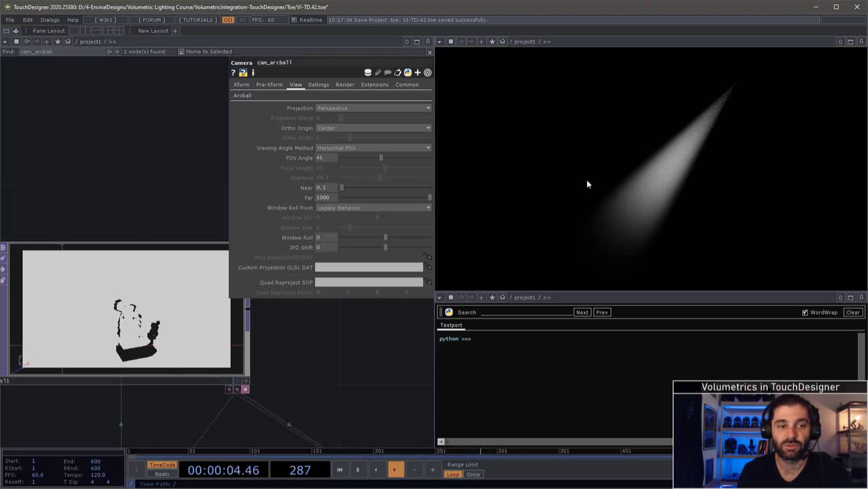Pause timeline playback

(358, 470)
